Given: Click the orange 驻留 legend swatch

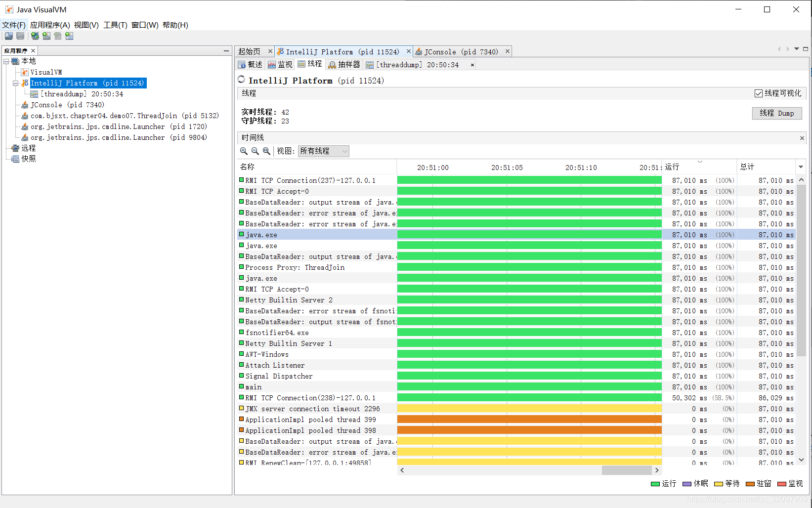Looking at the screenshot, I should [x=750, y=484].
